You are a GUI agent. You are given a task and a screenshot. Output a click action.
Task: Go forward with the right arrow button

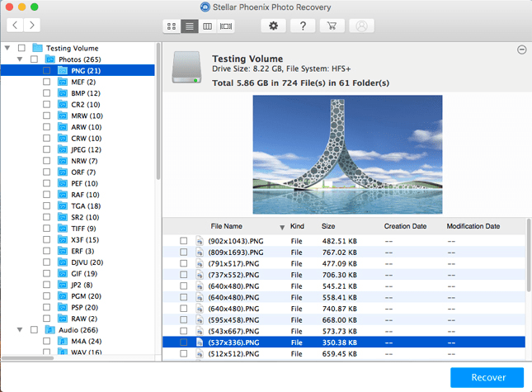(x=32, y=25)
